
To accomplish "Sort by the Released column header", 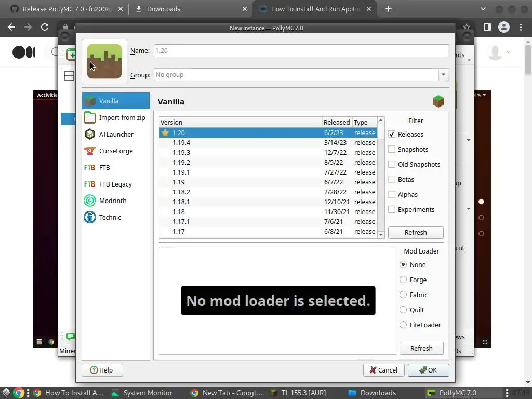I will (x=337, y=122).
